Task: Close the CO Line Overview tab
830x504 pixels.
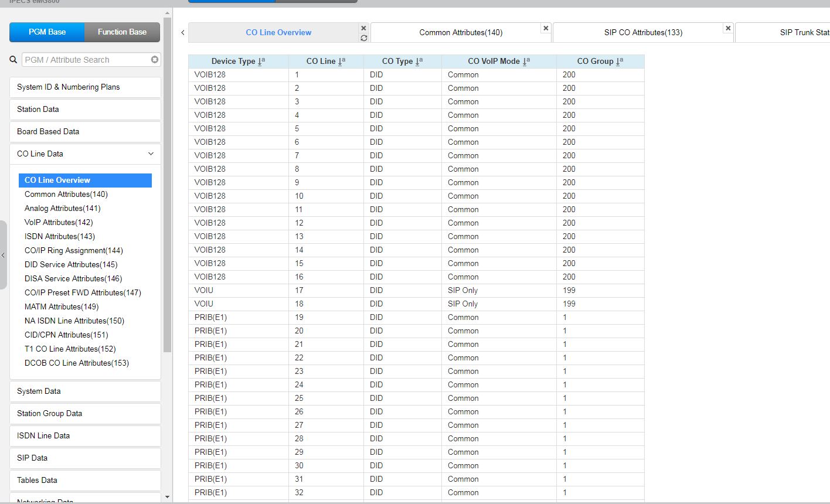Action: [363, 28]
